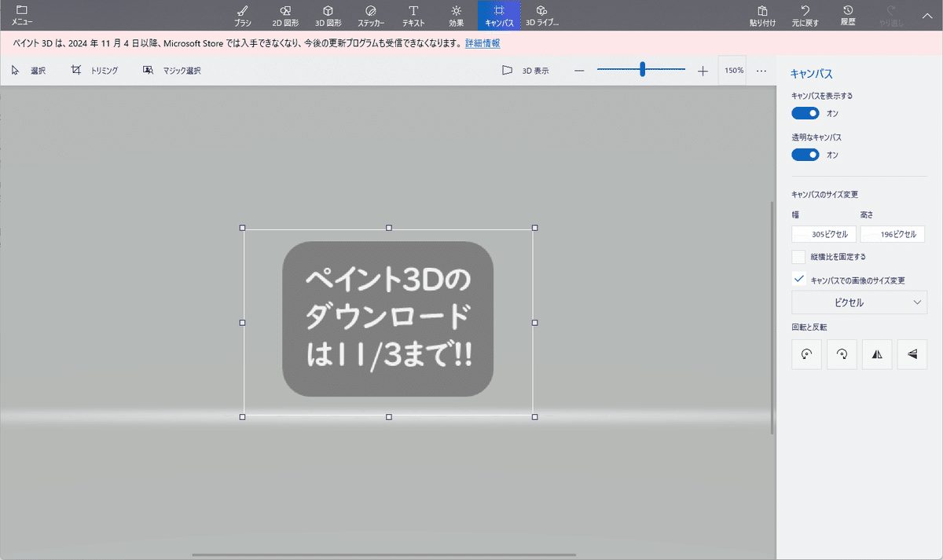
Task: Click the horizontal scrollbar at bottom
Action: click(384, 555)
